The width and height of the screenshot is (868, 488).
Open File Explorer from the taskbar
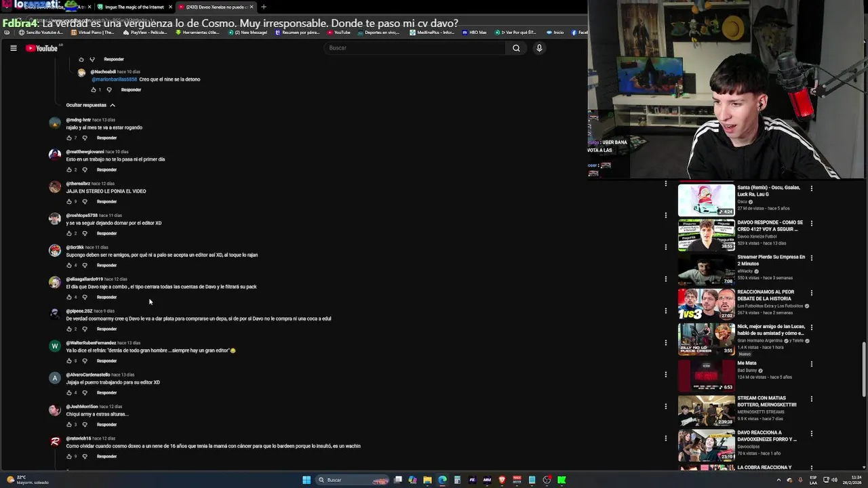point(427,480)
